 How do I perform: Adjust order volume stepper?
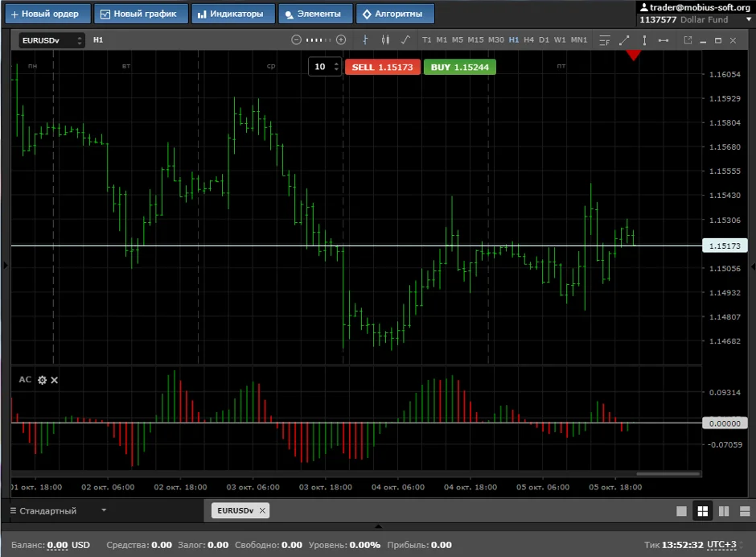[x=336, y=67]
